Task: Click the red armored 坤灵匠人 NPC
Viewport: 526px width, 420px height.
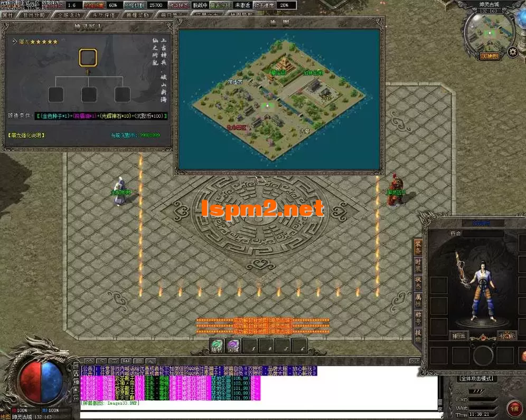Action: (395, 190)
